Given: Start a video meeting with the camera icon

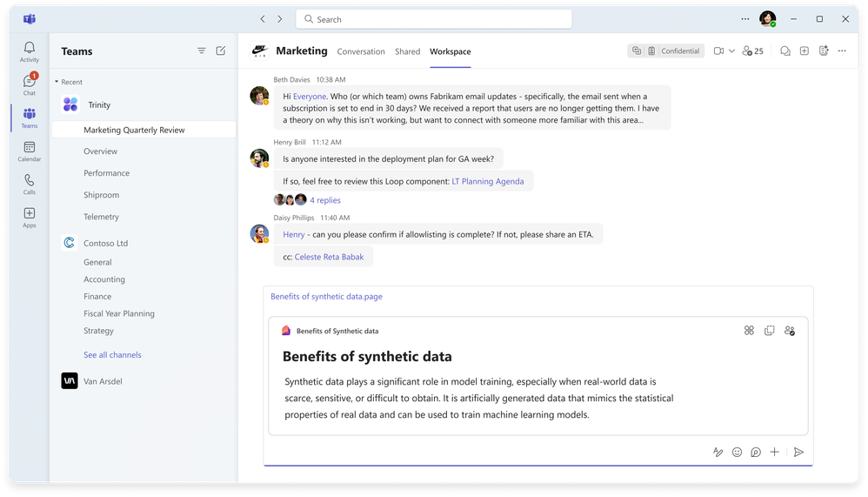Looking at the screenshot, I should point(718,51).
